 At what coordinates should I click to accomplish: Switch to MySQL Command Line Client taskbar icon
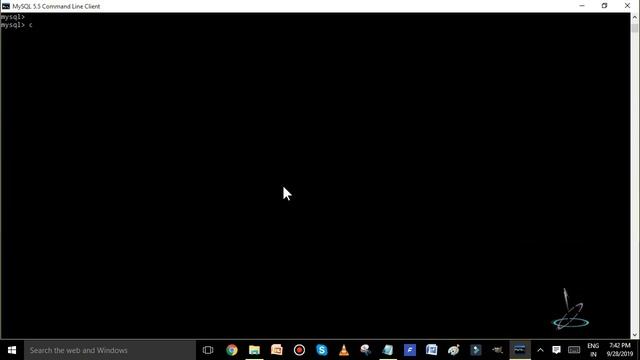(x=520, y=350)
